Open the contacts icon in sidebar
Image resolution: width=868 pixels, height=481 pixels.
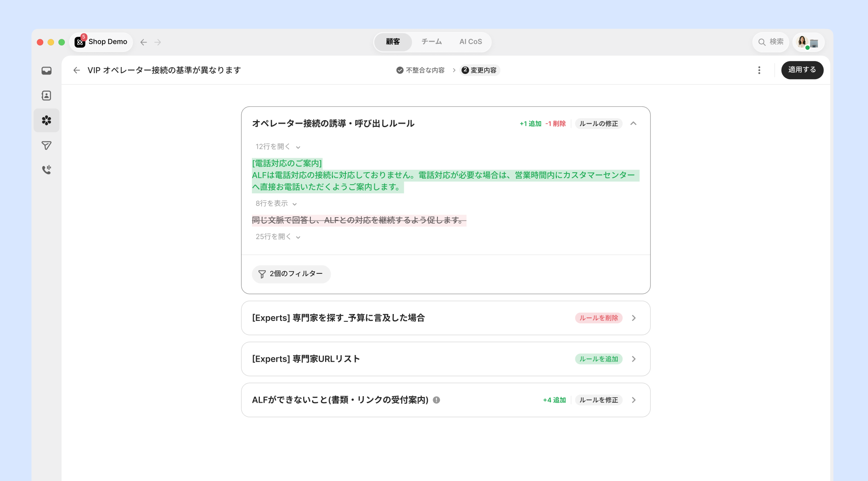(x=47, y=96)
